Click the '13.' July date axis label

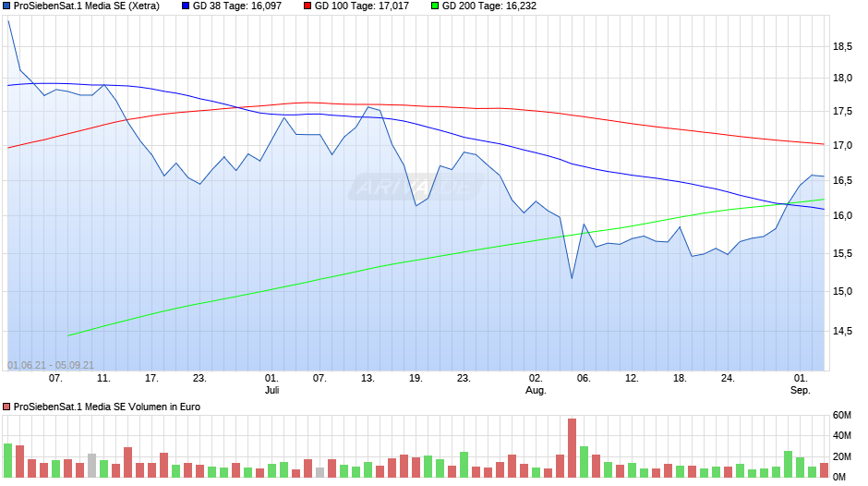coord(368,379)
